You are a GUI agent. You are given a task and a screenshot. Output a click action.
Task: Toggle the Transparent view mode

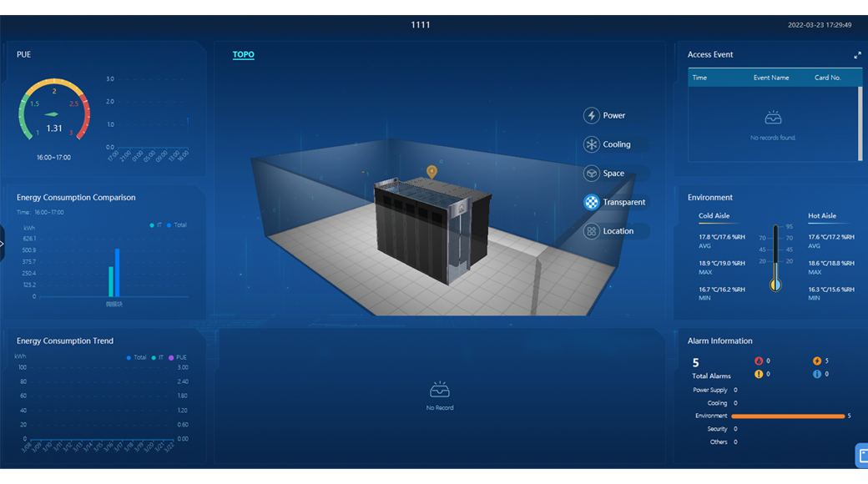[x=592, y=202]
